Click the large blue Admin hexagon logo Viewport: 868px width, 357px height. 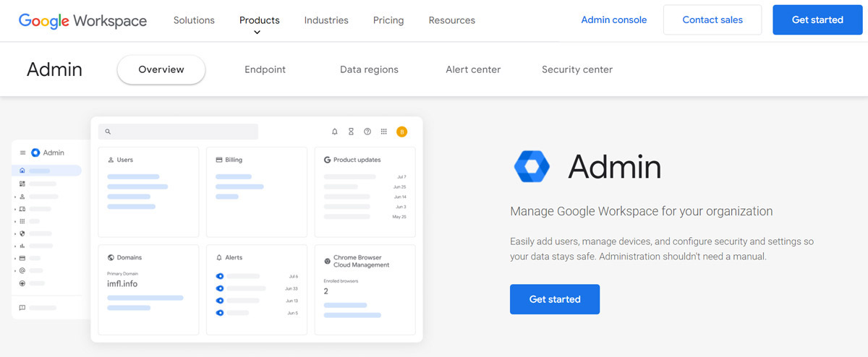tap(532, 167)
